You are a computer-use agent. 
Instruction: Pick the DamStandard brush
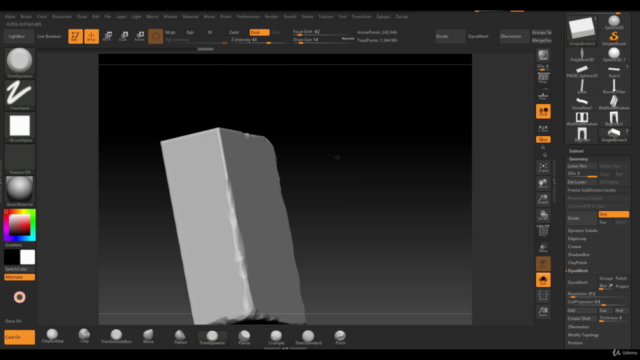click(x=308, y=337)
